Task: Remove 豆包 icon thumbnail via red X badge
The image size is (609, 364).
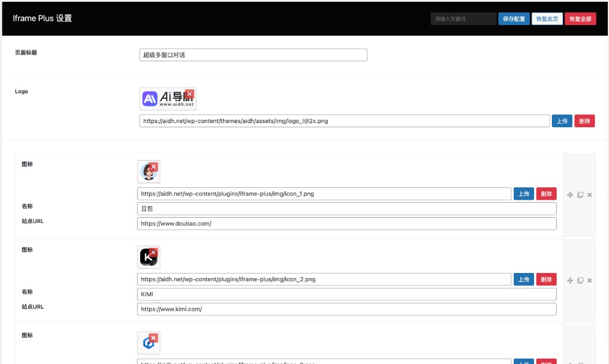Action: pos(153,167)
